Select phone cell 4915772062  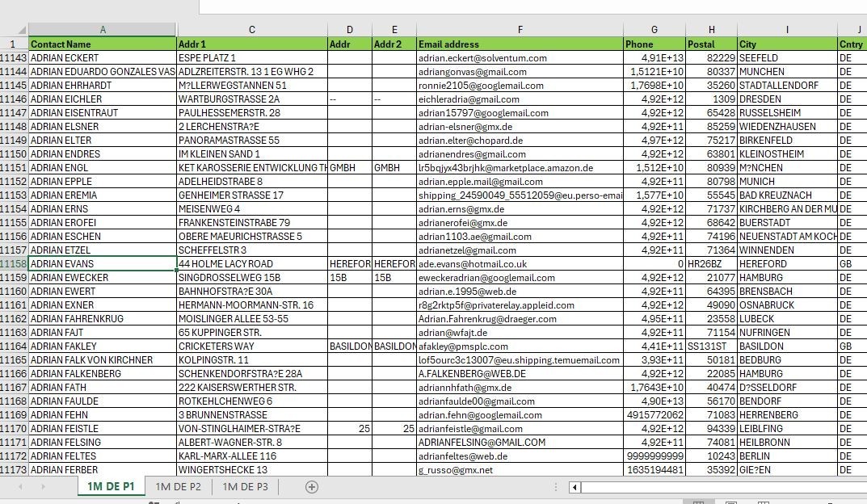point(654,415)
